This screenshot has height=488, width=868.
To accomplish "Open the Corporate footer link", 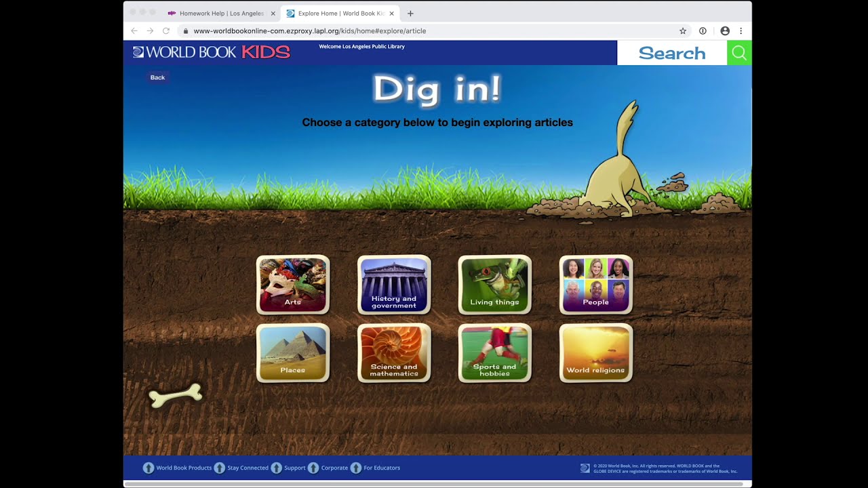I will pos(334,468).
